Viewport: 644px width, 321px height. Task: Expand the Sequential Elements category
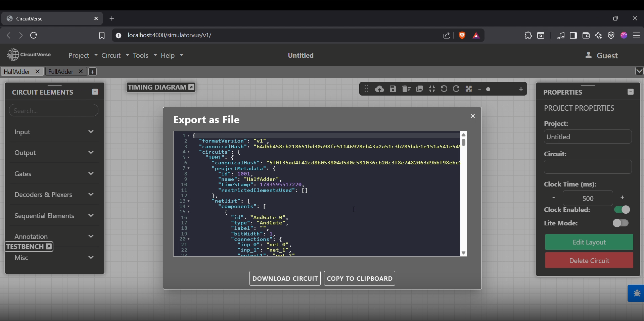pyautogui.click(x=55, y=216)
